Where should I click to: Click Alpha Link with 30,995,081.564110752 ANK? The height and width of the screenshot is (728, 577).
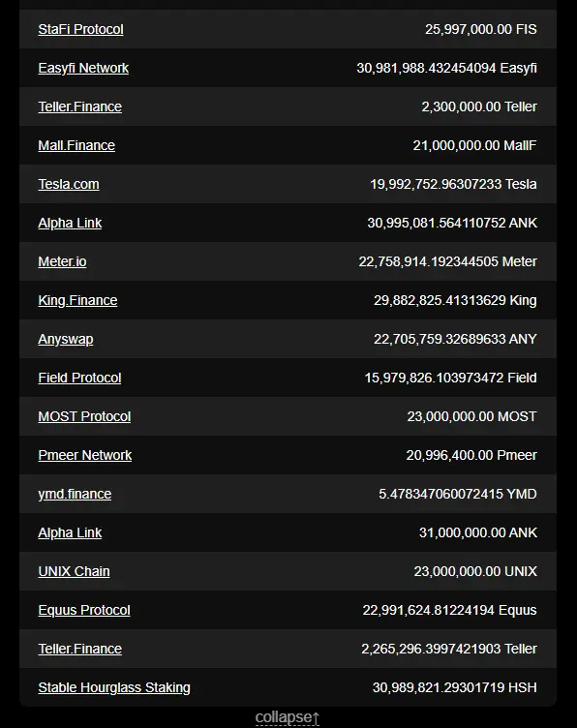[x=70, y=223]
